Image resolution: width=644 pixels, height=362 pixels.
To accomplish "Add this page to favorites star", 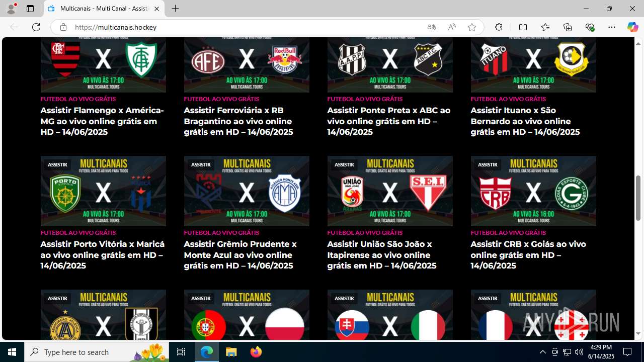I will 472,27.
